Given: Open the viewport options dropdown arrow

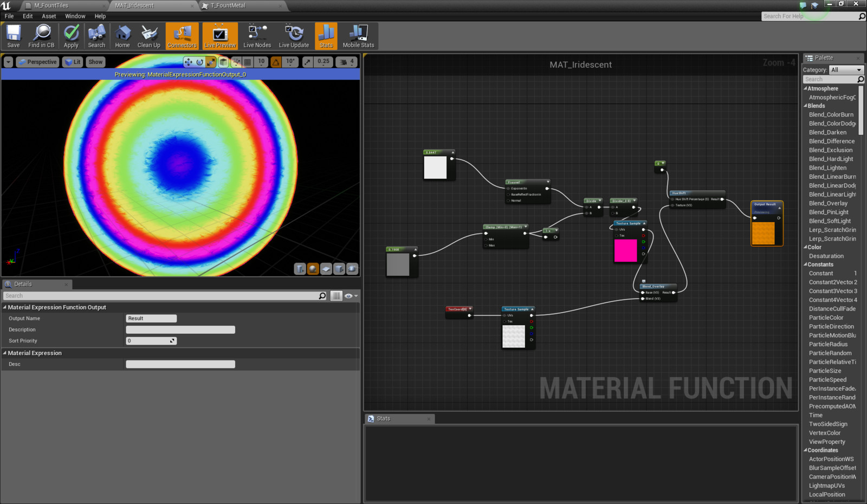Looking at the screenshot, I should coord(8,62).
